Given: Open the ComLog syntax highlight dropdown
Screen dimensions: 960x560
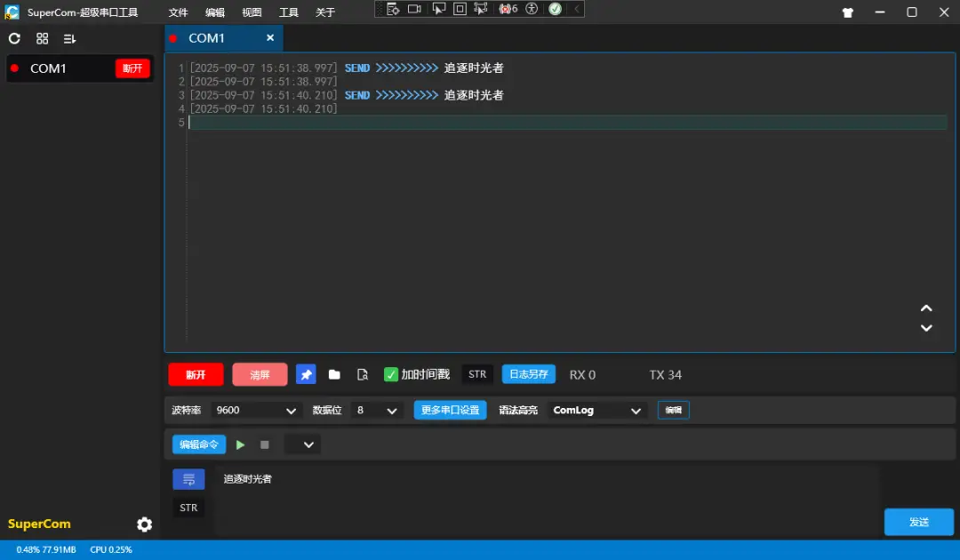Looking at the screenshot, I should 596,410.
